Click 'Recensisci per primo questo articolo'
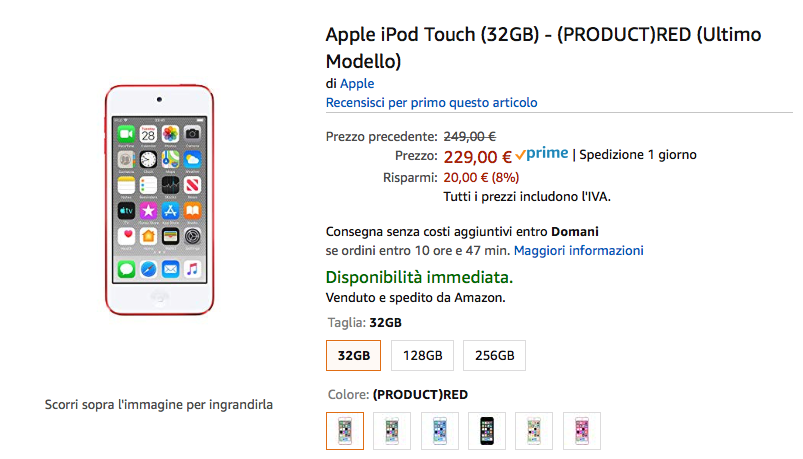 point(431,103)
